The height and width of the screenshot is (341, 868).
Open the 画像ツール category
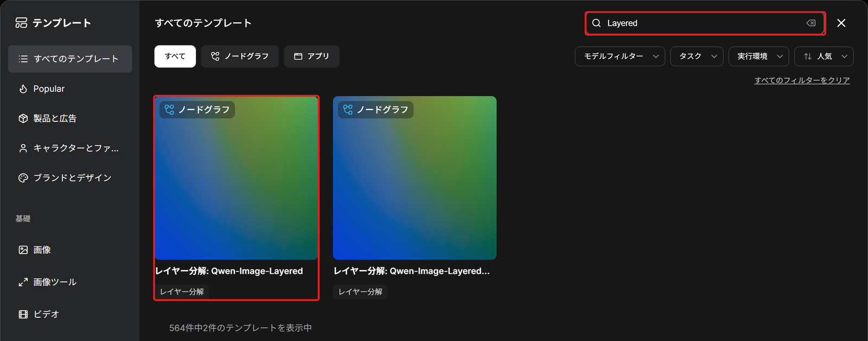(x=70, y=282)
